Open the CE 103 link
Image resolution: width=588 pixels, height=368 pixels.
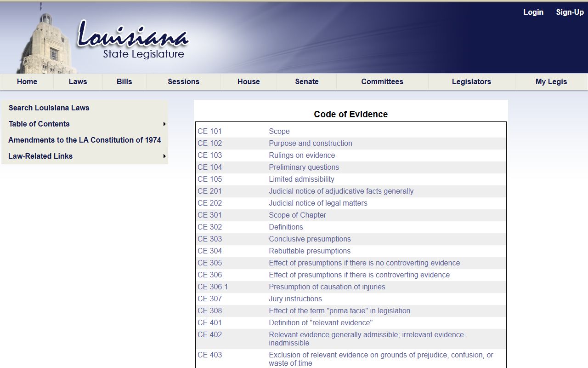[209, 155]
